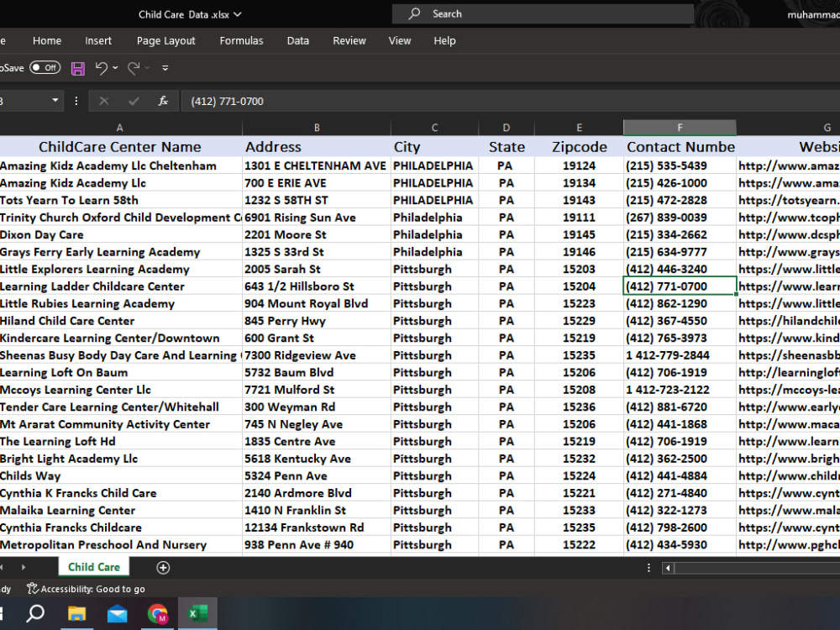The height and width of the screenshot is (630, 840).
Task: Click horizontal scrollbar left arrow
Action: [668, 568]
